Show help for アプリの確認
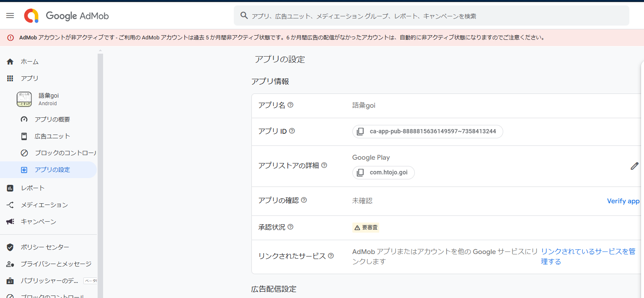 pos(304,200)
